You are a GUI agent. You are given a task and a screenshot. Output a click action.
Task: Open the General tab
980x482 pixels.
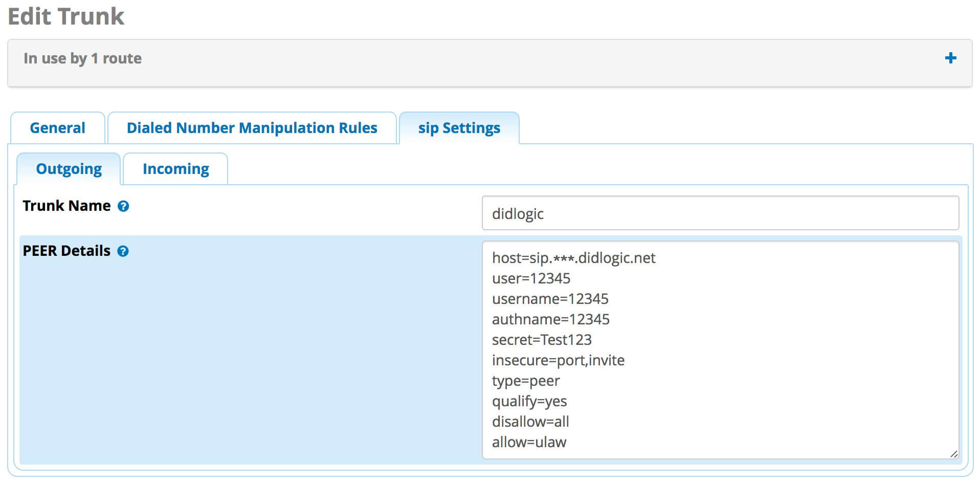tap(57, 128)
